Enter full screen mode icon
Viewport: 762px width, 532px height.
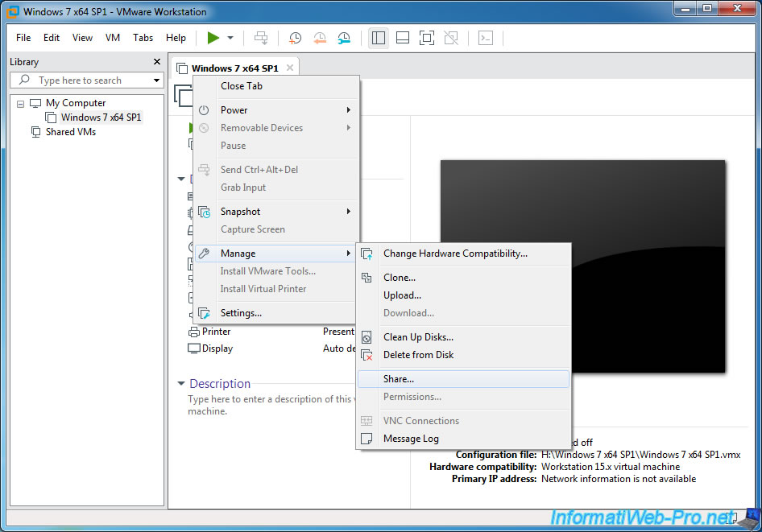point(427,38)
